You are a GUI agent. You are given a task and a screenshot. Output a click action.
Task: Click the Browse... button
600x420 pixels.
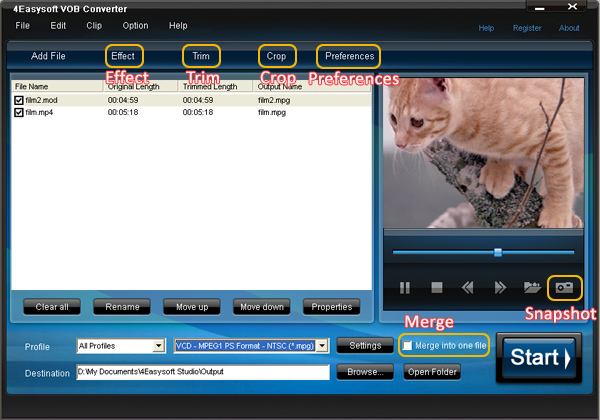tap(365, 372)
